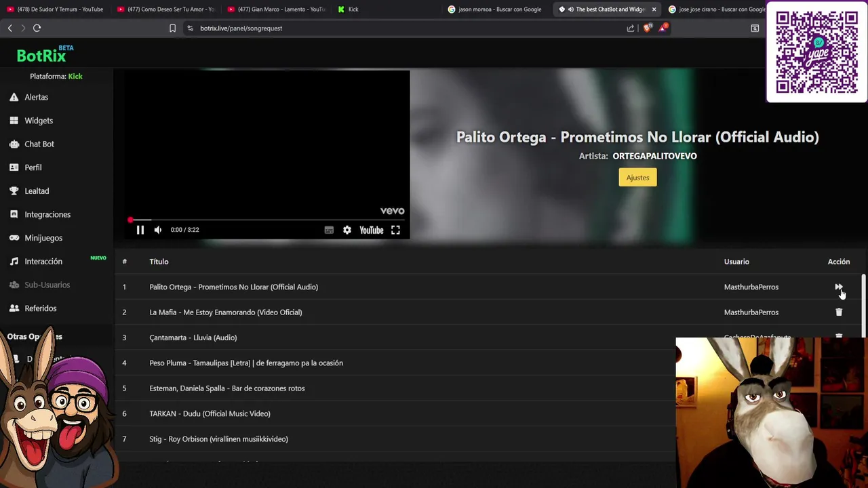
Task: Open the Alertas sidebar section
Action: 29,97
